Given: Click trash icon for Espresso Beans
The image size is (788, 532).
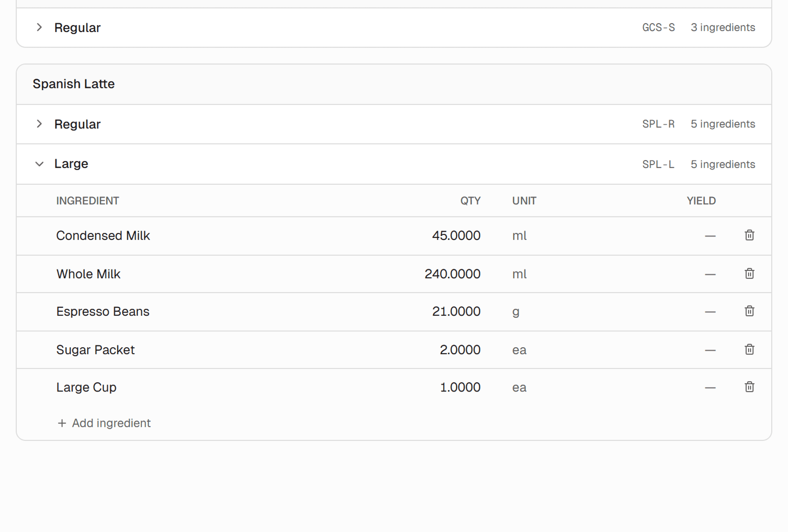Looking at the screenshot, I should click(749, 311).
